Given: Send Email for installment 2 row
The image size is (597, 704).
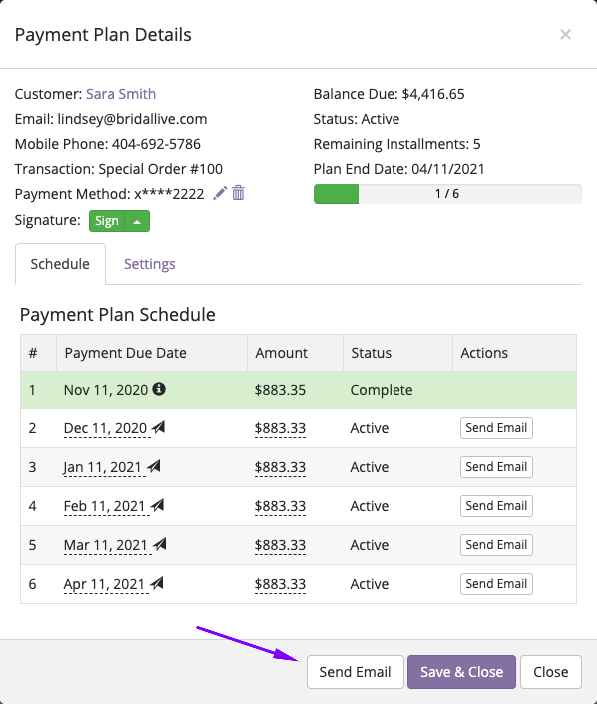Looking at the screenshot, I should [x=496, y=428].
